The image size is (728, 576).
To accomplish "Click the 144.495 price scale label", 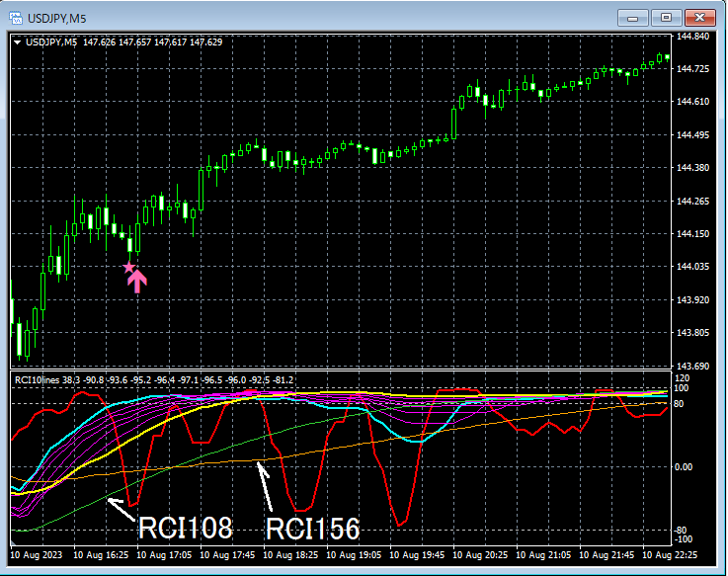I will tap(693, 134).
